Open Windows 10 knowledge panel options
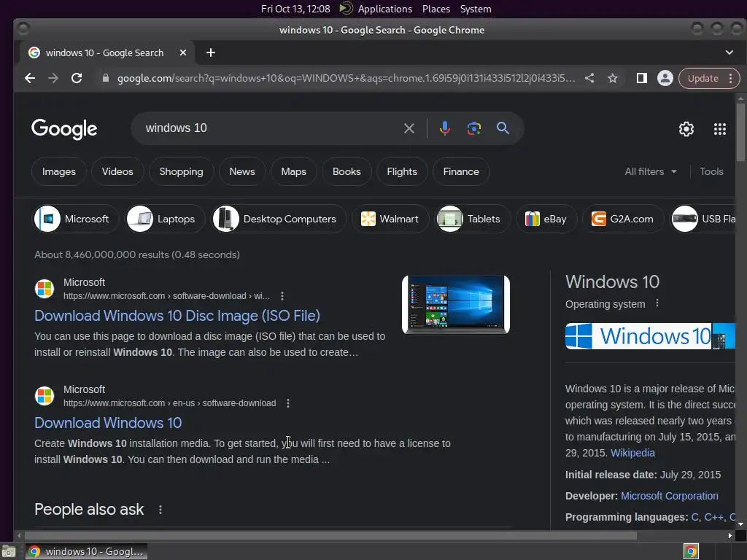Viewport: 747px width, 560px height. pyautogui.click(x=657, y=303)
